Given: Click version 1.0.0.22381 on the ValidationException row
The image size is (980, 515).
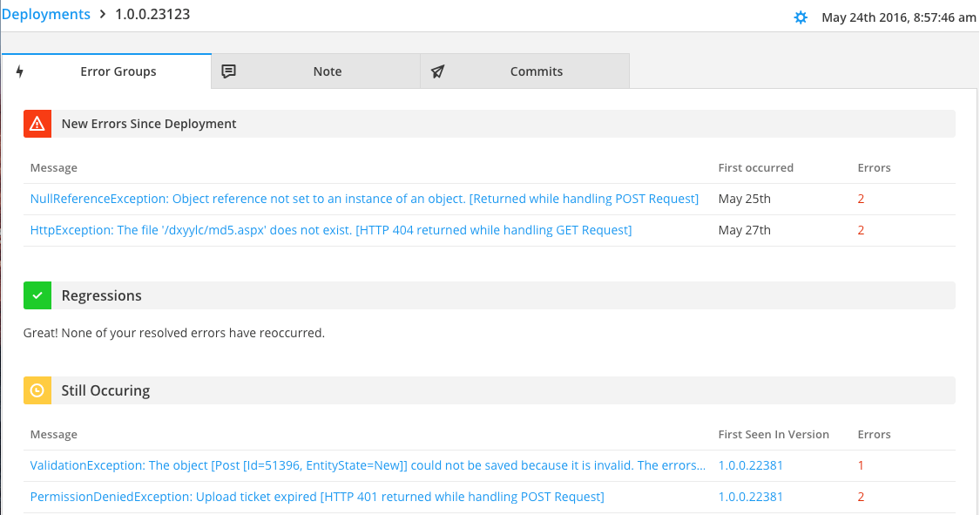Looking at the screenshot, I should coord(751,464).
